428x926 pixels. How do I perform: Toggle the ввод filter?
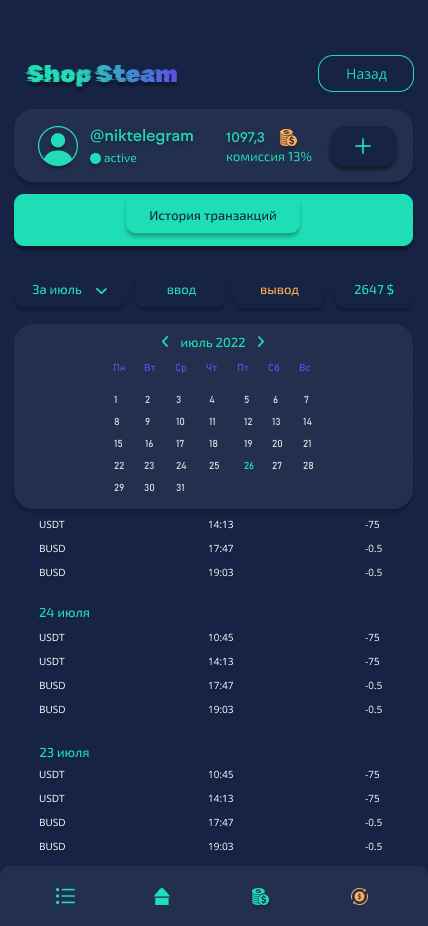[x=181, y=291]
